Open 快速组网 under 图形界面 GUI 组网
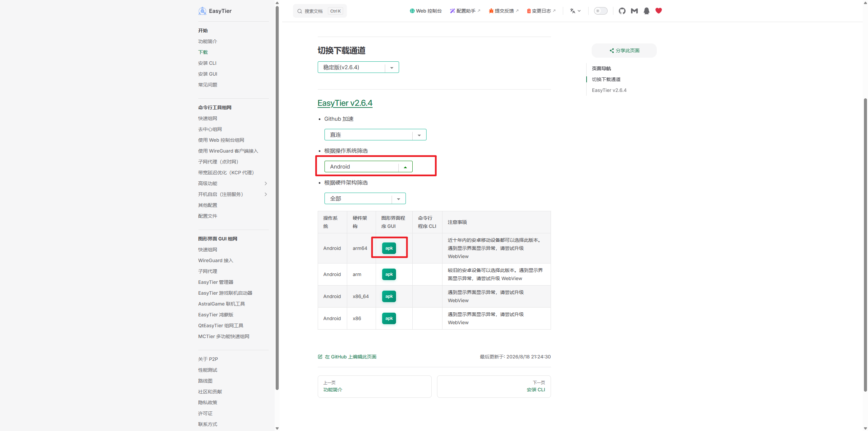The height and width of the screenshot is (431, 868). 208,250
